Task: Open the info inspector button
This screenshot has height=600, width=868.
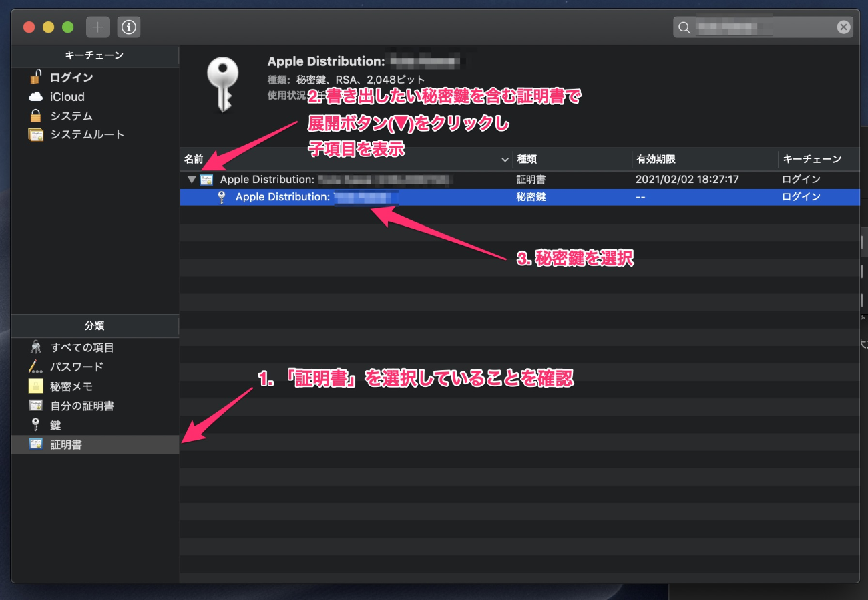Action: point(129,27)
